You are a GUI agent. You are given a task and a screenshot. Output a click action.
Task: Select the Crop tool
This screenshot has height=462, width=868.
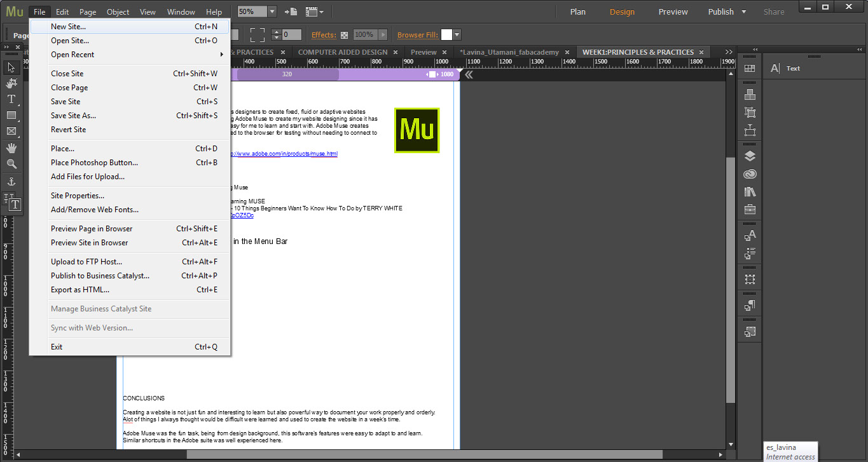11,83
